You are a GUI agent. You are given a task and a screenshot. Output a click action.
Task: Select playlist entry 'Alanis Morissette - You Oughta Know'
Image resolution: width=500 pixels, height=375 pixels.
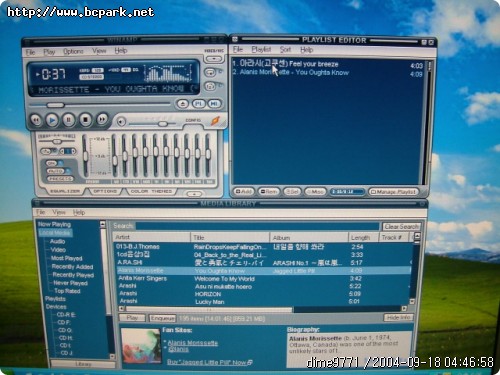(x=327, y=72)
